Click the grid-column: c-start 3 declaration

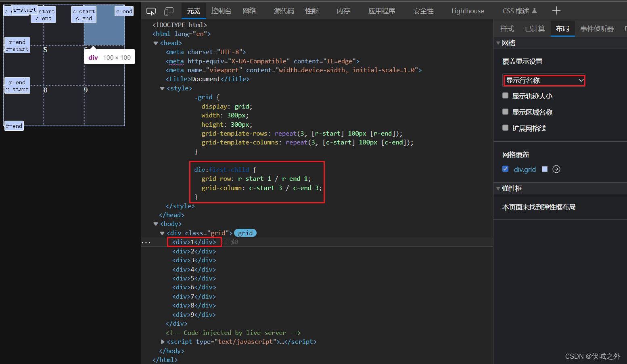[x=262, y=188]
